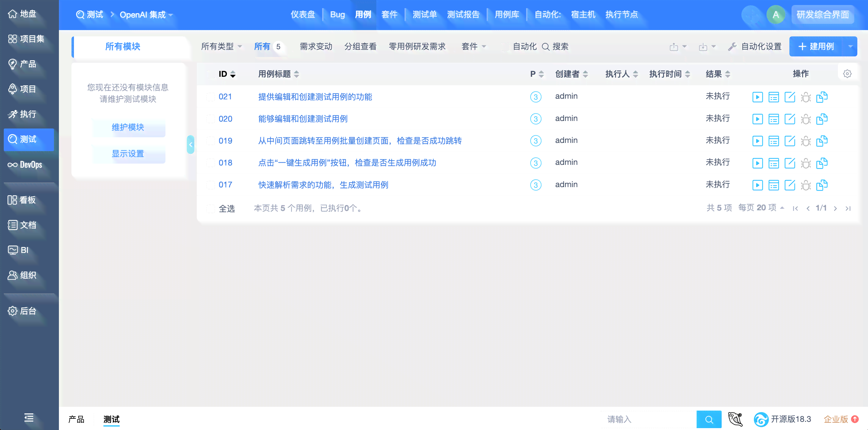The width and height of the screenshot is (868, 430).
Task: Open 文档 in left sidebar
Action: tap(22, 225)
